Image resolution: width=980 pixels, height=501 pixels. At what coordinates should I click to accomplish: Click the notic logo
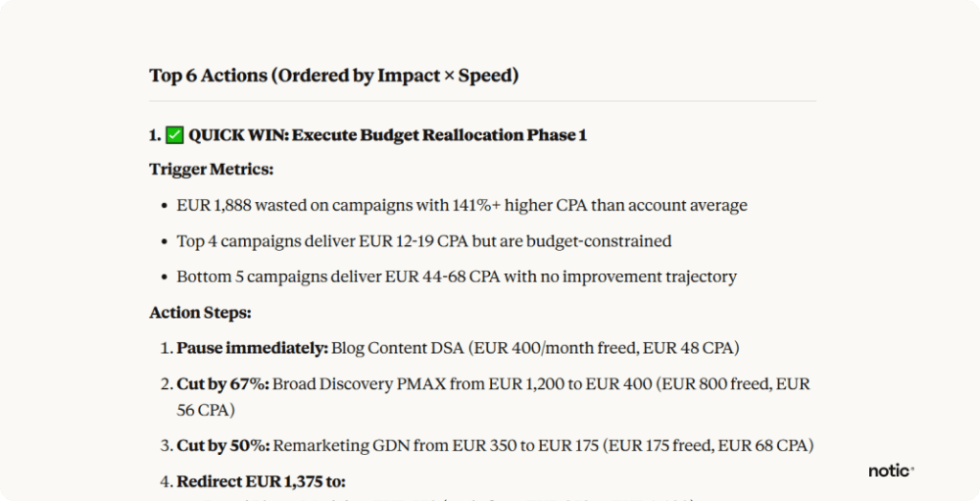[x=891, y=470]
